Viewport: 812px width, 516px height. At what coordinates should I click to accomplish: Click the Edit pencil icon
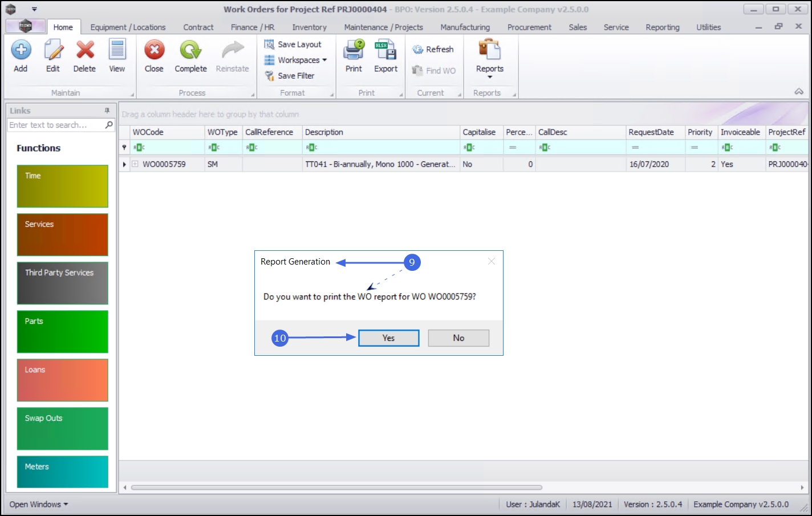click(53, 50)
